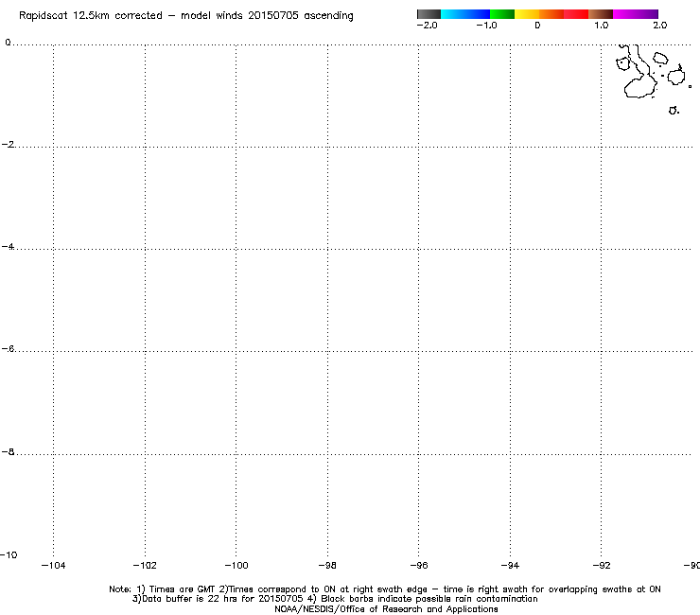Click the -100 longitude axis label

tap(236, 566)
